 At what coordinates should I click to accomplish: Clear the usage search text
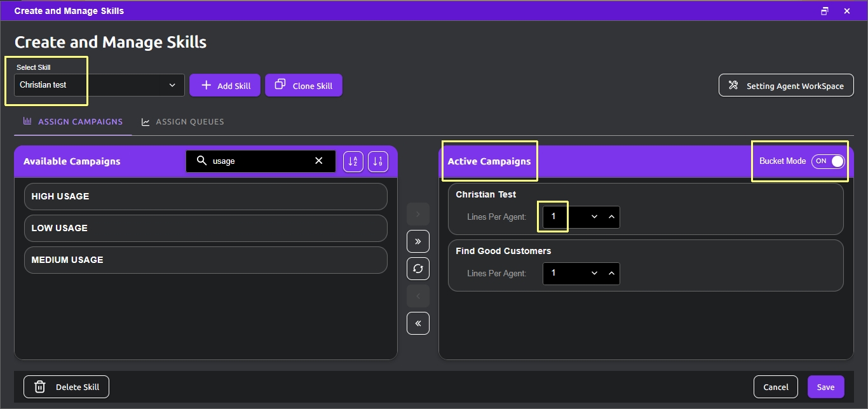pyautogui.click(x=319, y=161)
